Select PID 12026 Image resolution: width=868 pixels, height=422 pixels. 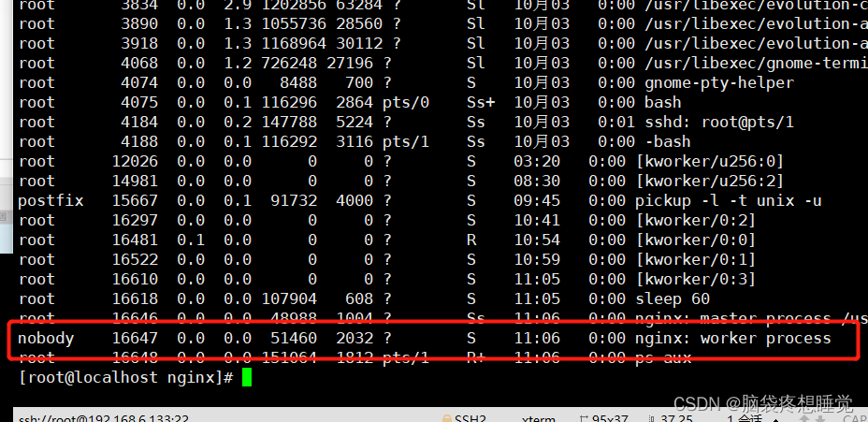point(135,162)
